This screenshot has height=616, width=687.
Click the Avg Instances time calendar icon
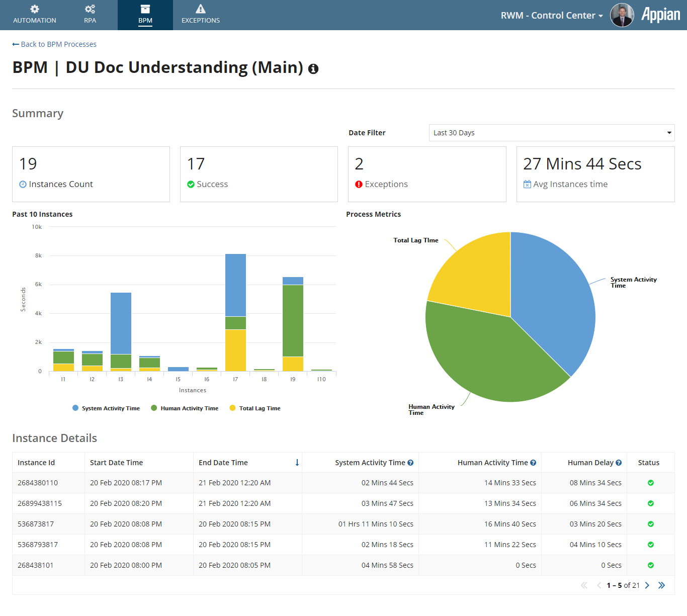(x=527, y=185)
